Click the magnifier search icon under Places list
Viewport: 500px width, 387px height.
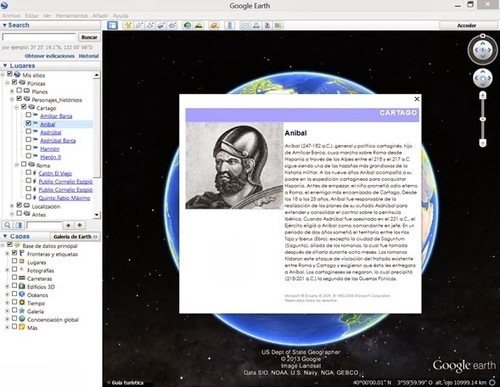pyautogui.click(x=7, y=225)
